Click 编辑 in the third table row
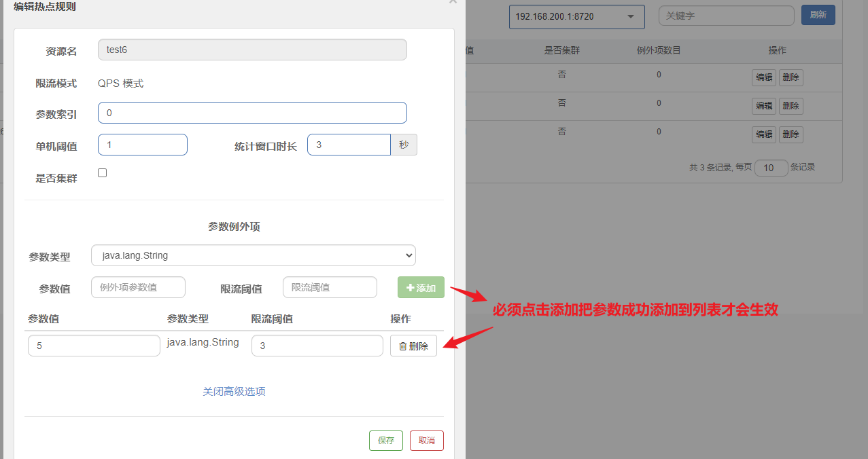868x459 pixels. point(763,134)
